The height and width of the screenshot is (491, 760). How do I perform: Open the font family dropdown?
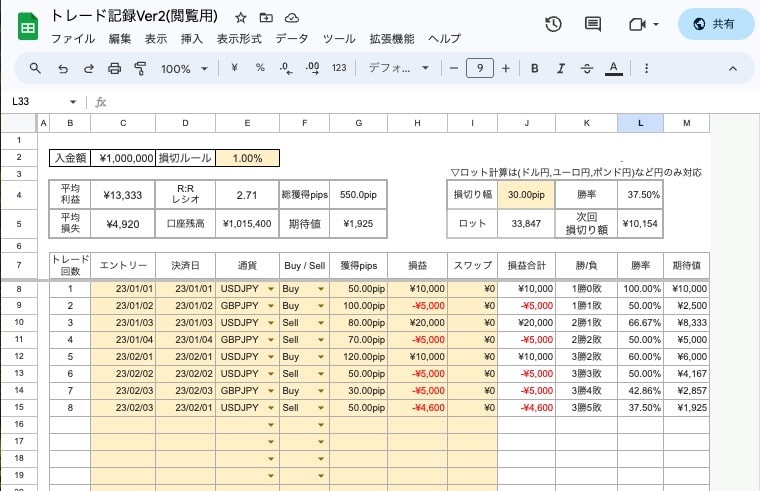[398, 68]
